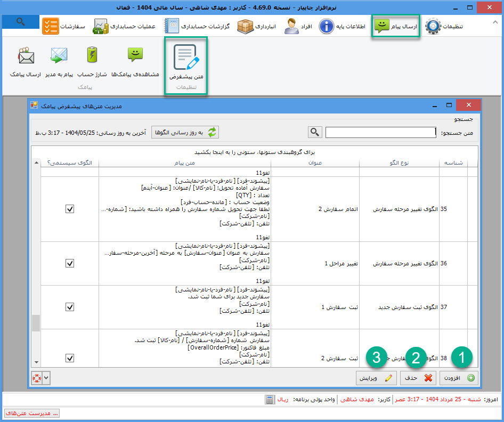Click the پیام به مدیر message-to-manager icon
The width and height of the screenshot is (504, 422).
[59, 55]
